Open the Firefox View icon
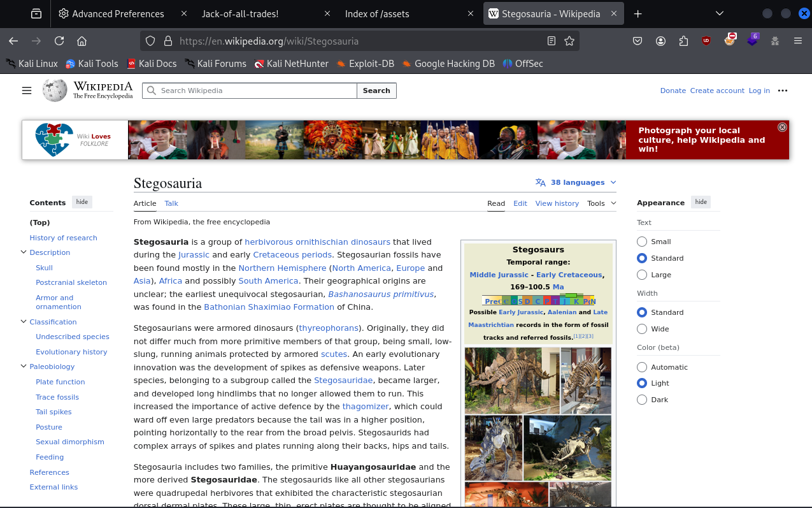The image size is (812, 508). [x=36, y=13]
